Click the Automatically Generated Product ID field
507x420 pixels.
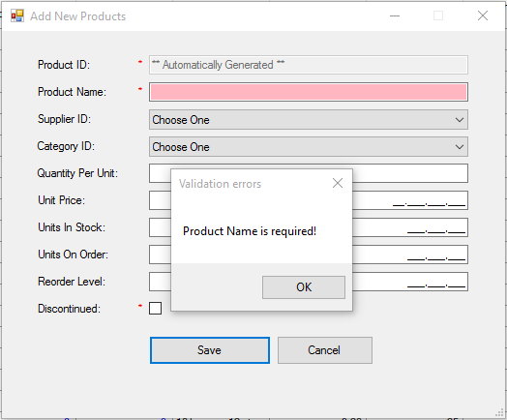(309, 65)
